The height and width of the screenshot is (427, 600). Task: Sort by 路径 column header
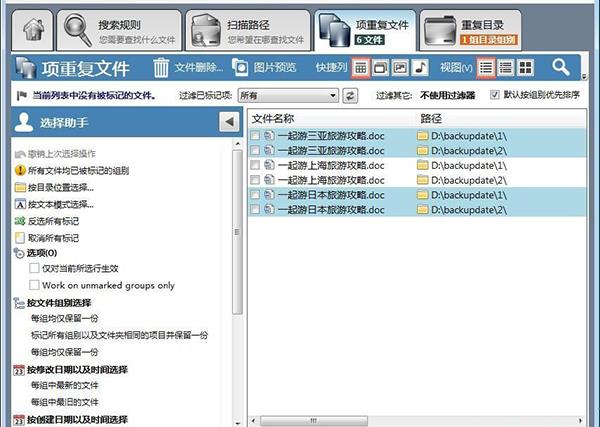click(501, 119)
